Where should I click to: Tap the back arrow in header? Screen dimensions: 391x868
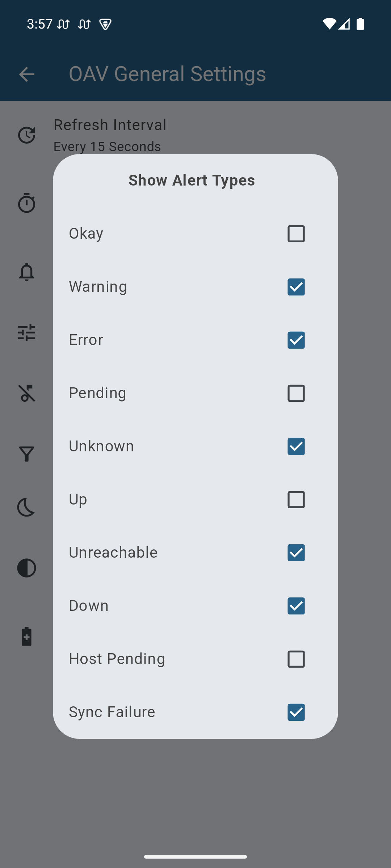26,75
